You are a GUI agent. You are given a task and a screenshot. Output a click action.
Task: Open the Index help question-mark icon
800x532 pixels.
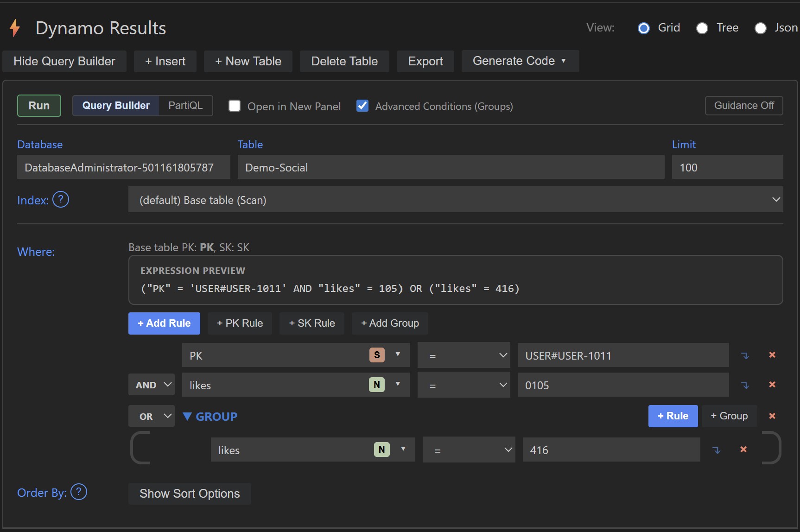coord(61,200)
